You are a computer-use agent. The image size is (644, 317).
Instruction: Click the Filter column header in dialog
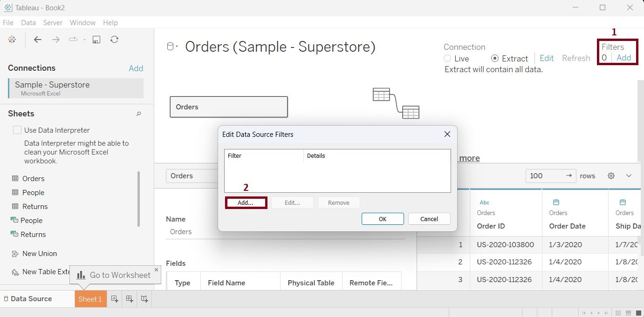pos(264,155)
